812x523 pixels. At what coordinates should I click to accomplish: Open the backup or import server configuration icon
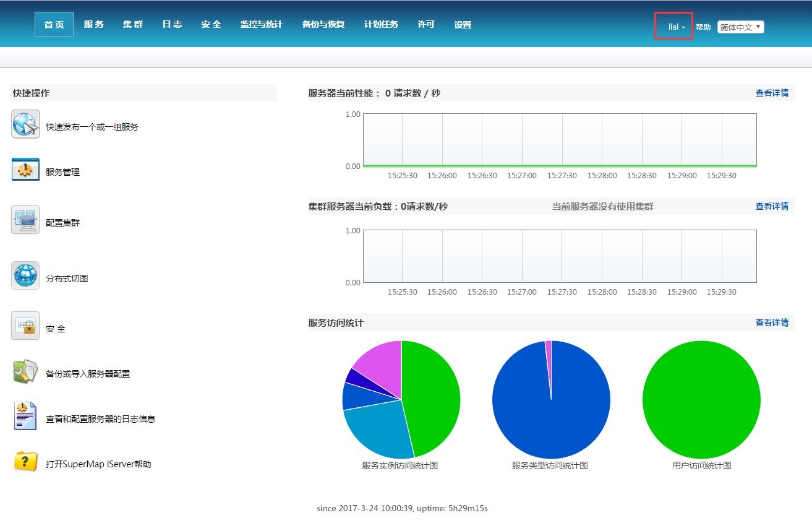tap(25, 371)
